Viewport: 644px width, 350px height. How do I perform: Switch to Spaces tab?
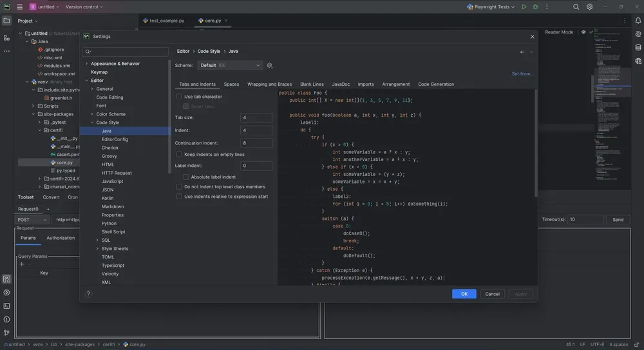(231, 84)
